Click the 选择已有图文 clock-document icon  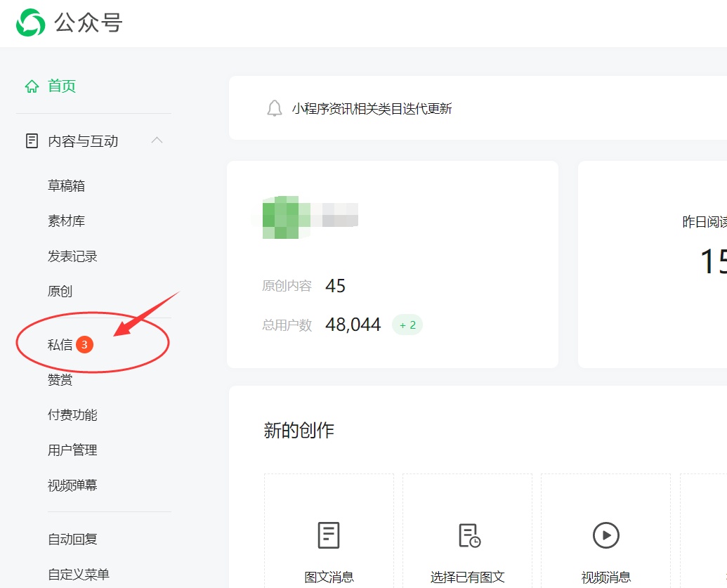click(469, 535)
